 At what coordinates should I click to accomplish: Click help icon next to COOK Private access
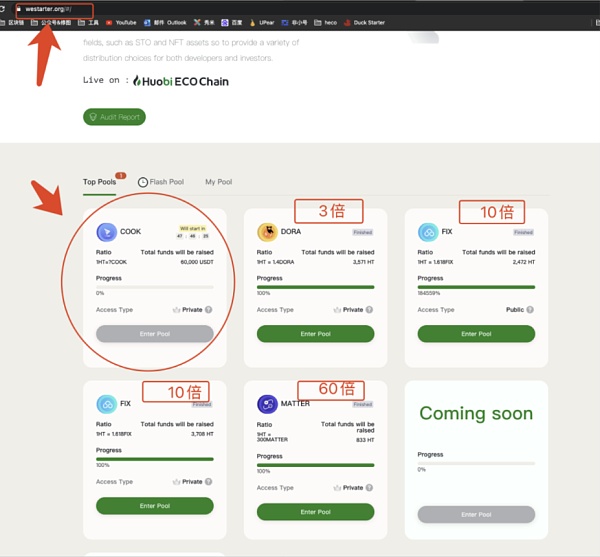tap(209, 309)
